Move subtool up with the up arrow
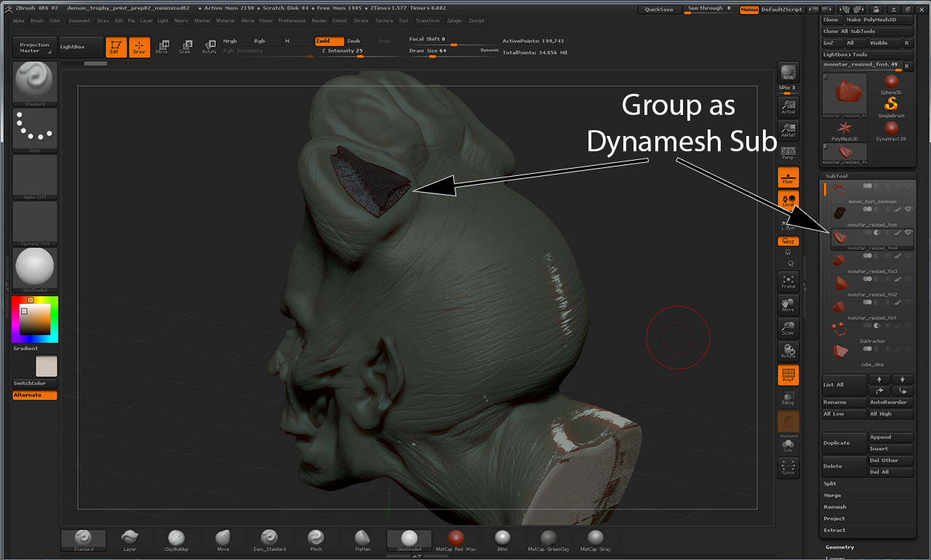 pyautogui.click(x=879, y=379)
